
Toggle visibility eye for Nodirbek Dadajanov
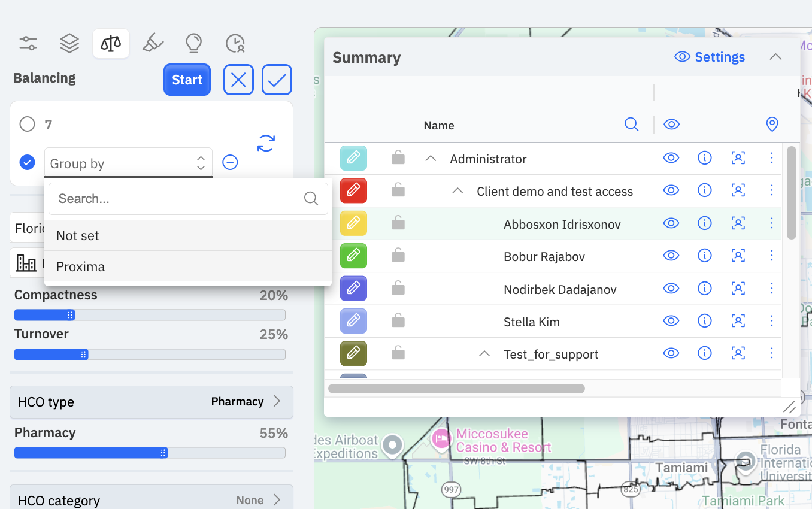click(671, 289)
